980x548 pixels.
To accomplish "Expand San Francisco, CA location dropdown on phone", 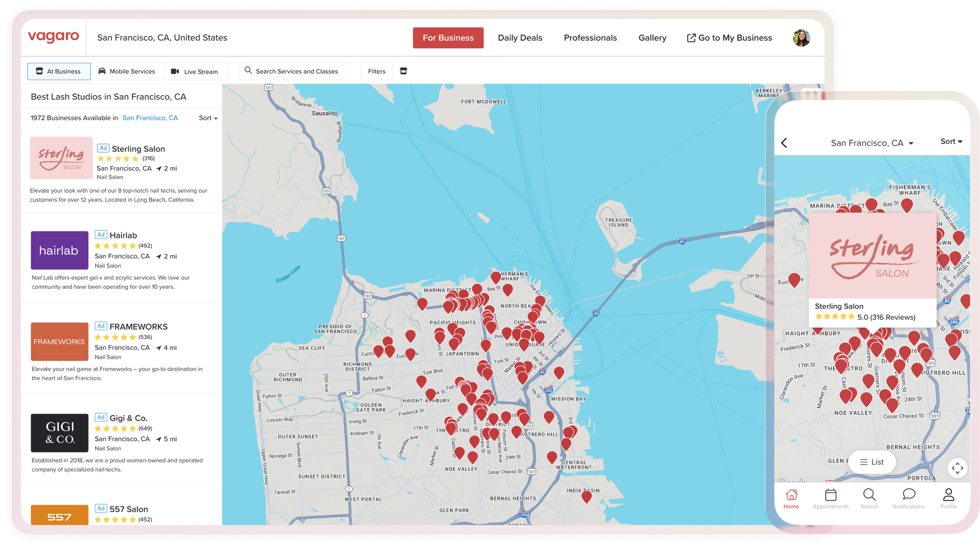I will coord(872,143).
